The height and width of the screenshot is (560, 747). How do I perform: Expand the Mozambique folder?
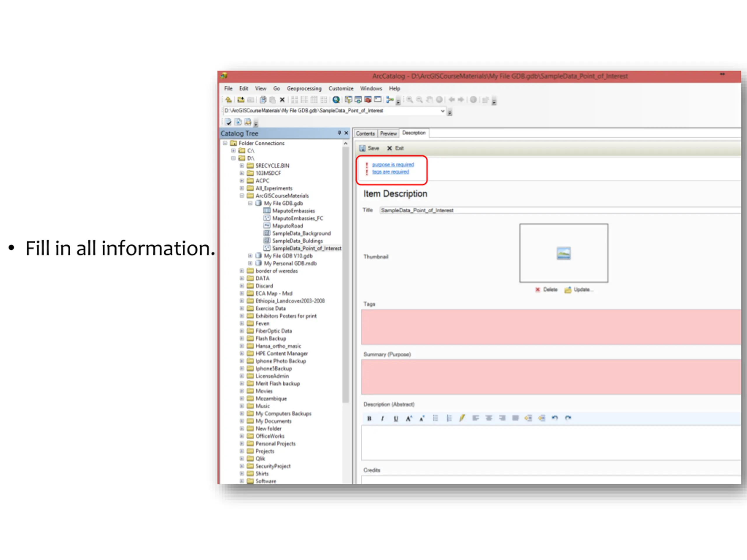[x=242, y=399]
